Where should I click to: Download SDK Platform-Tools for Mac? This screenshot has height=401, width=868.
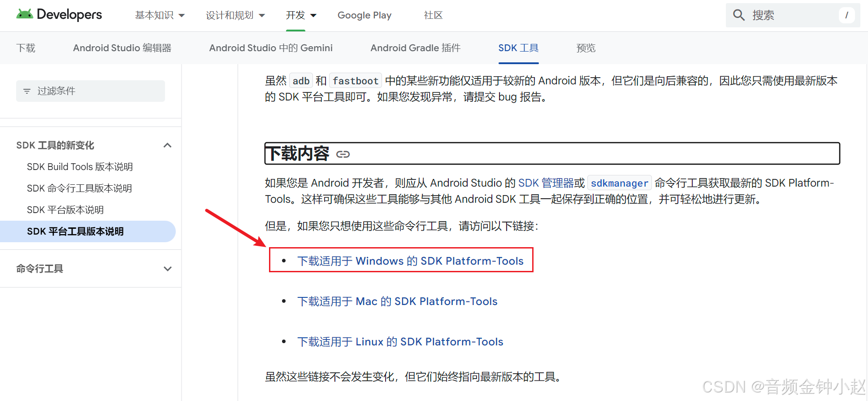point(397,301)
